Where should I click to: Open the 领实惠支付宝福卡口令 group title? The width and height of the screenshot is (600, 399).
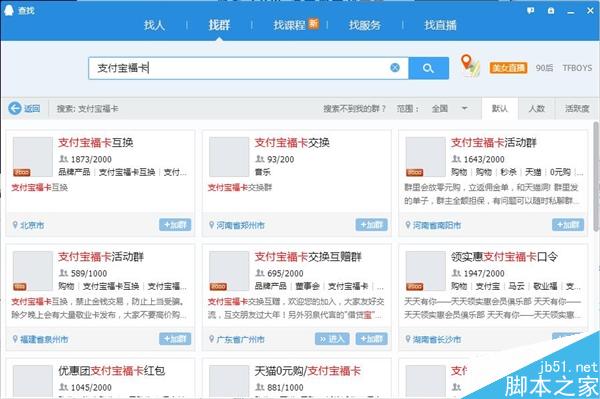(504, 257)
